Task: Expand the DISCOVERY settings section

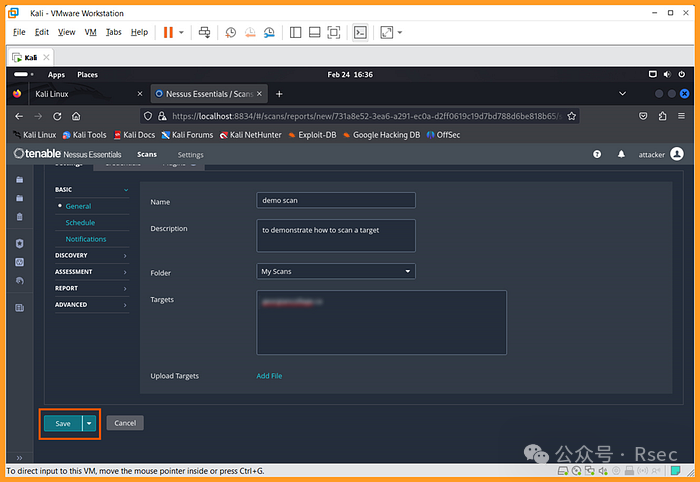Action: coord(91,255)
